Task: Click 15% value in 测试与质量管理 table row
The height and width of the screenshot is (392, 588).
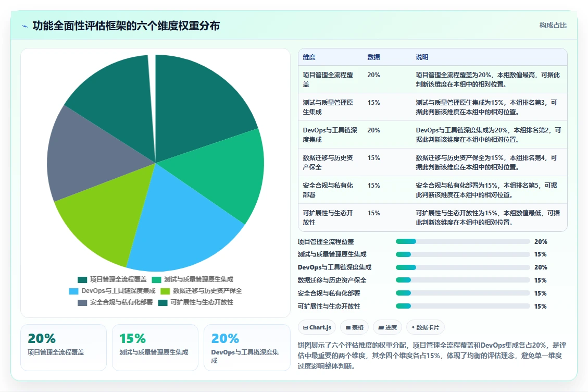Action: [x=373, y=103]
